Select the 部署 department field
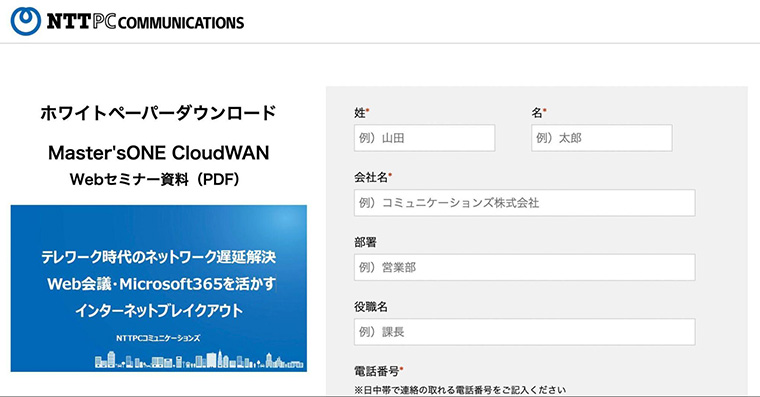 524,267
